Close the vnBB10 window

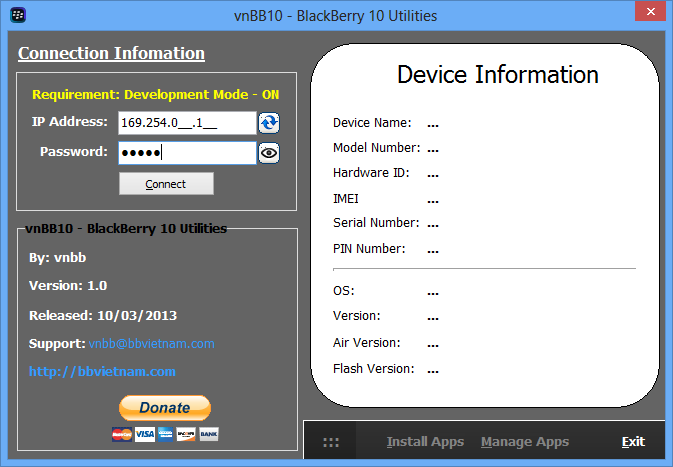[650, 12]
